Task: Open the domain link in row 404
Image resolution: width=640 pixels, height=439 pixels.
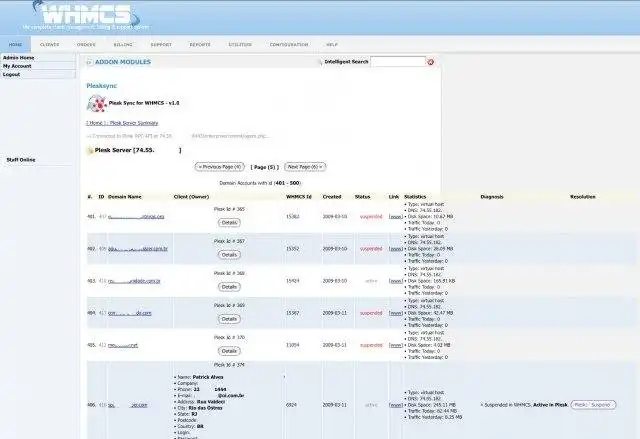Action: 130,313
